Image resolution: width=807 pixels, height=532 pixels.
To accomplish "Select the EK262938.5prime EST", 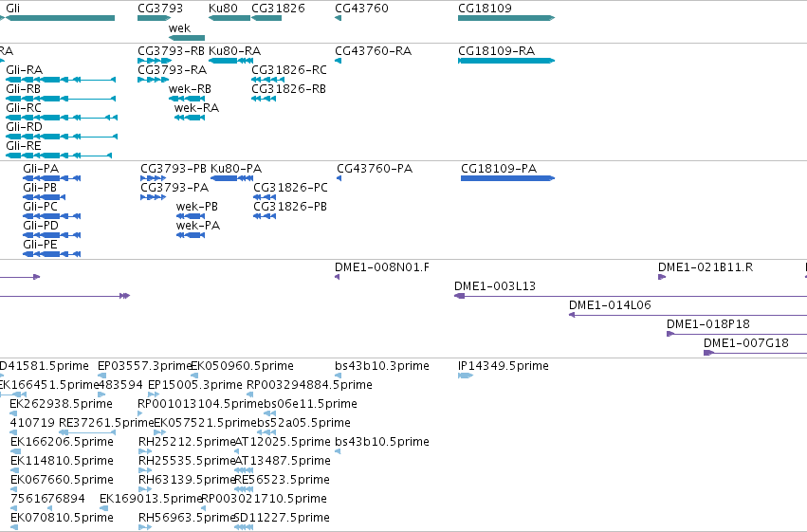I will point(62,404).
